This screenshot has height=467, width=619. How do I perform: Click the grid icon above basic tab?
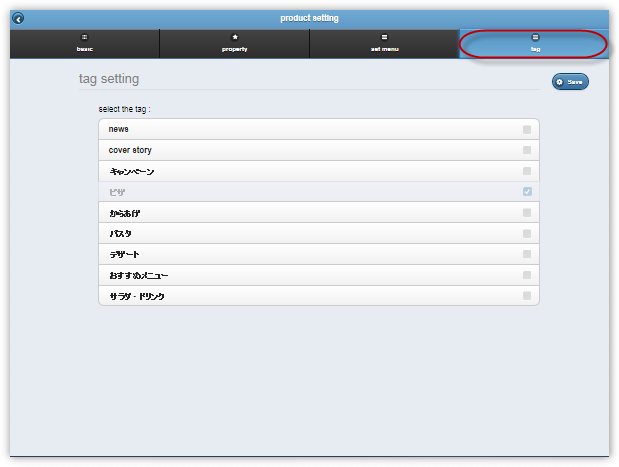pyautogui.click(x=84, y=37)
